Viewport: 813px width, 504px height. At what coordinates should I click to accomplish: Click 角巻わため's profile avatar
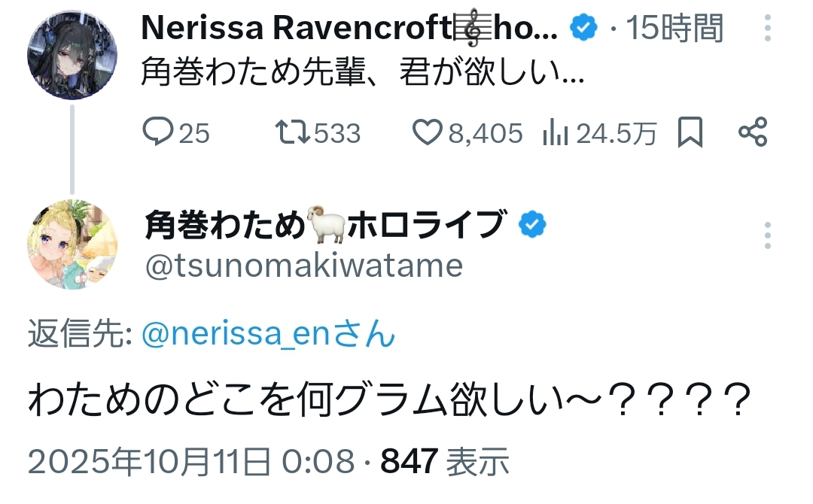[73, 244]
